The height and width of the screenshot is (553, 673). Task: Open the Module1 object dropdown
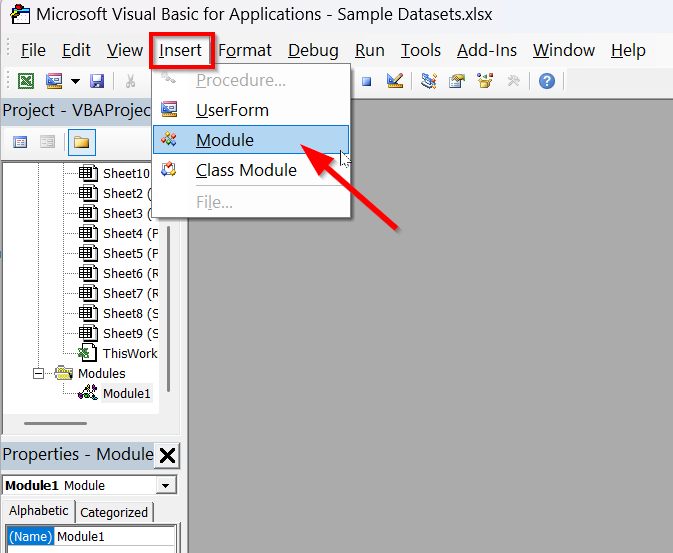coord(165,486)
